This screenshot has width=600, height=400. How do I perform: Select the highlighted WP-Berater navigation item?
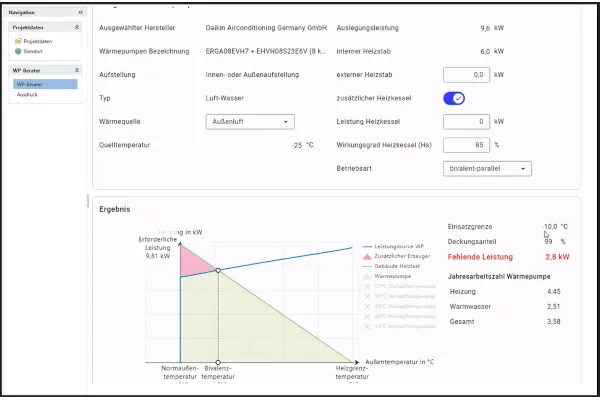(45, 84)
